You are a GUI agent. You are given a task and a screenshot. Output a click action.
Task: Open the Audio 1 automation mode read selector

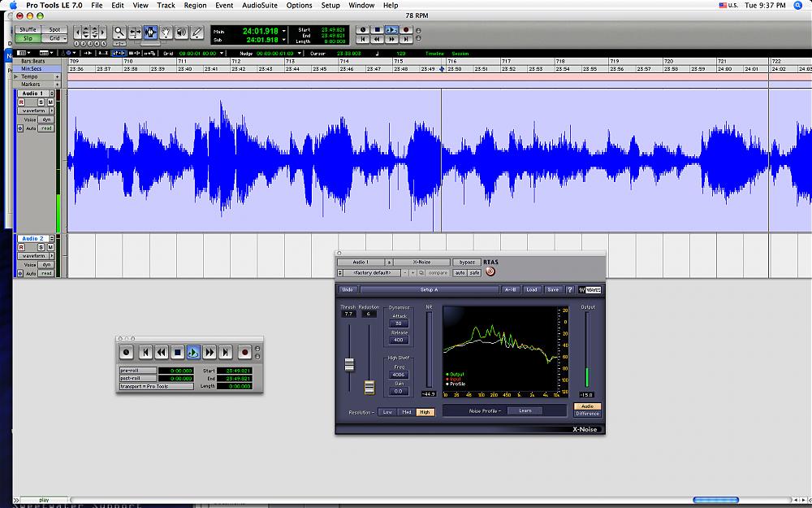tap(46, 128)
